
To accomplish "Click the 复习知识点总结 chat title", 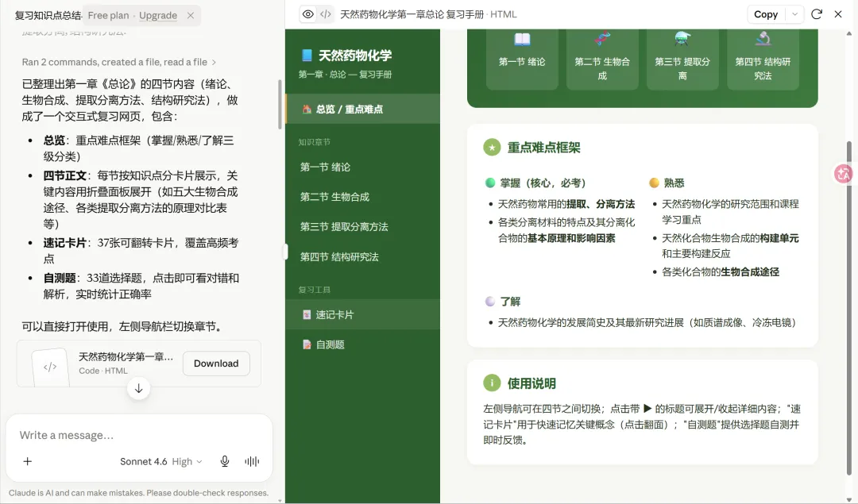I will coord(48,15).
